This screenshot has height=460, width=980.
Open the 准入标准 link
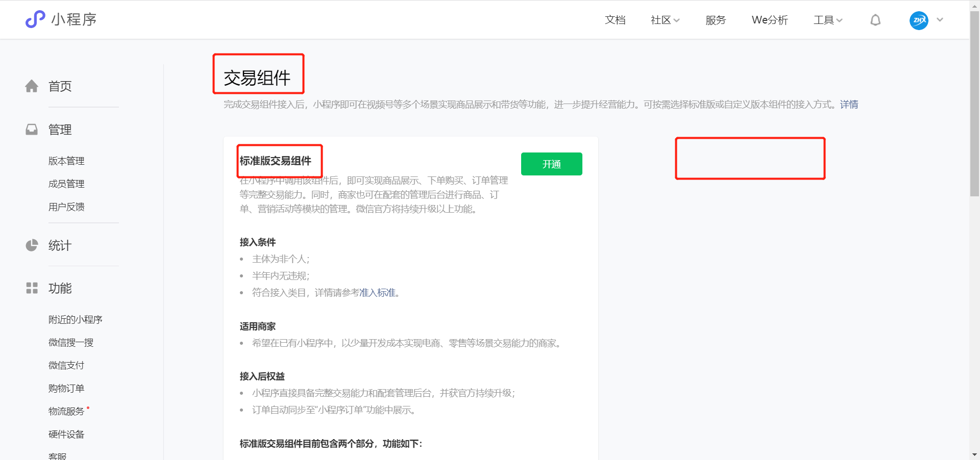pyautogui.click(x=378, y=293)
